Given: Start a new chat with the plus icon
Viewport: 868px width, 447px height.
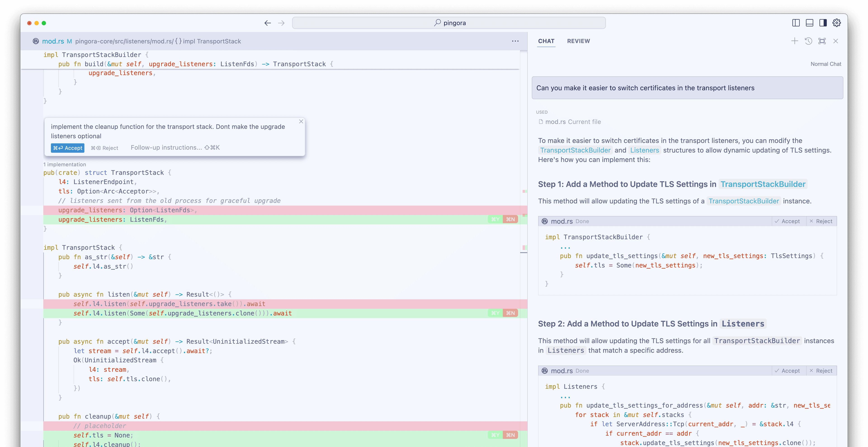Looking at the screenshot, I should tap(795, 41).
